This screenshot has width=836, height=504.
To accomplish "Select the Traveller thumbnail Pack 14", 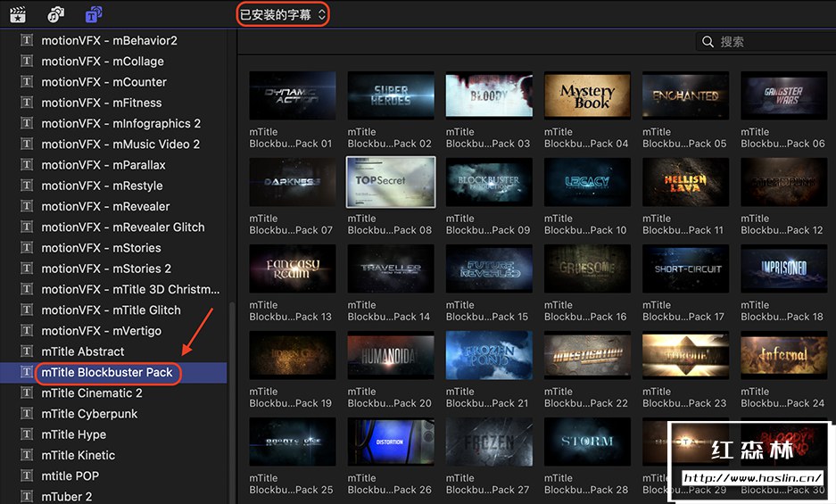I will (x=391, y=269).
